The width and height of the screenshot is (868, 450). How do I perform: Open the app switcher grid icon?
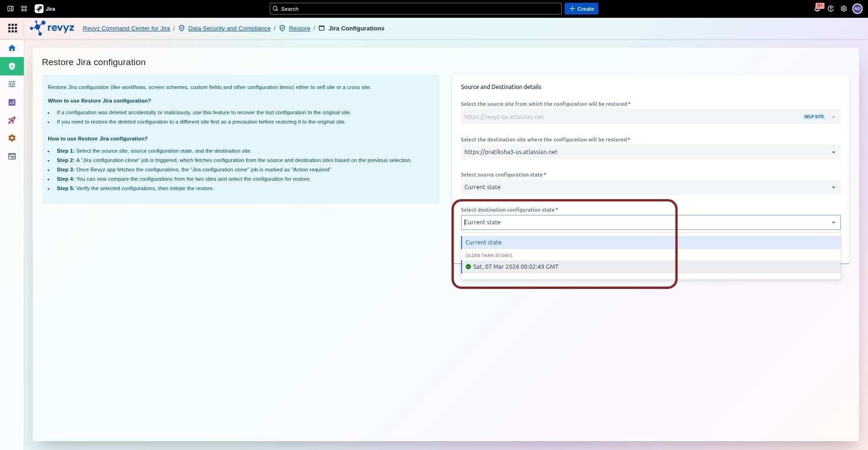click(x=13, y=29)
